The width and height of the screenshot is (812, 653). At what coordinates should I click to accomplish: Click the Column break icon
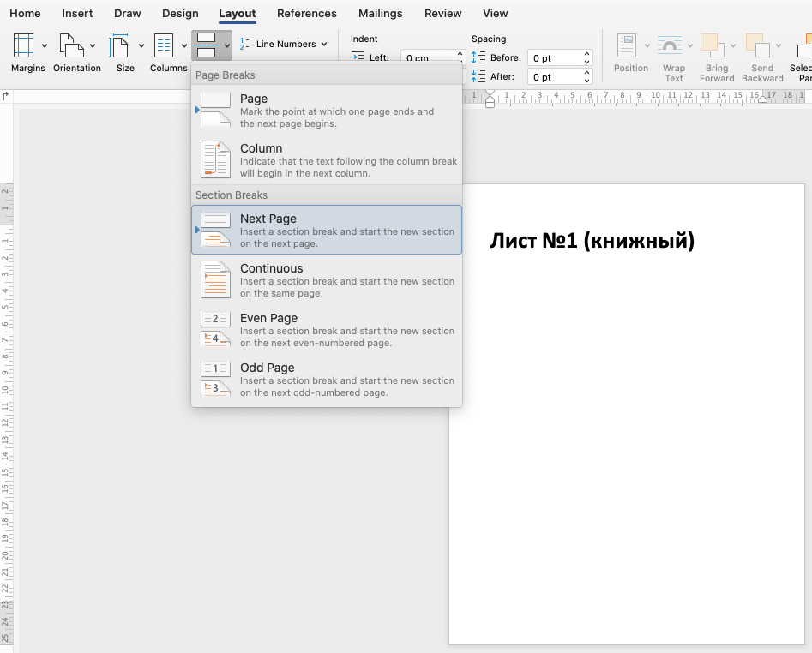click(215, 159)
